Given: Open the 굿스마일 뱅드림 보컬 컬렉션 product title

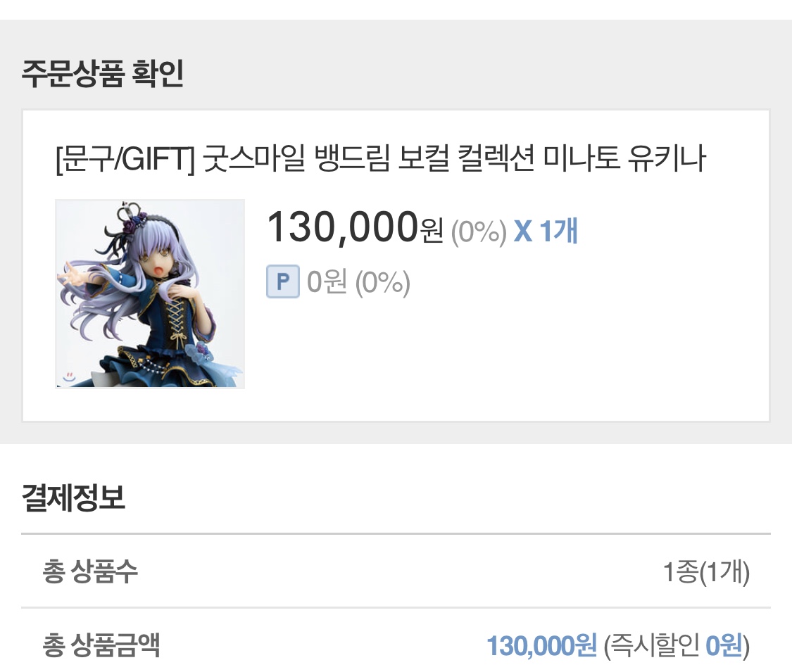Looking at the screenshot, I should point(368,158).
